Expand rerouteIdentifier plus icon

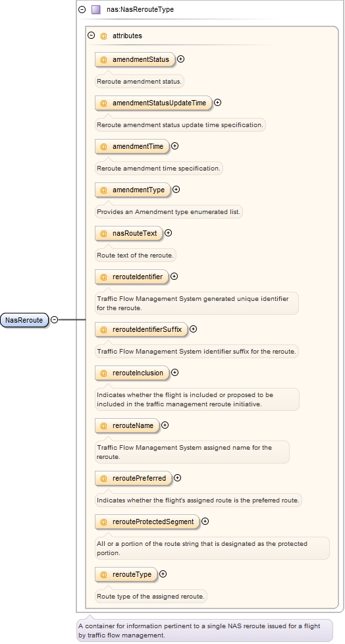[x=174, y=277]
